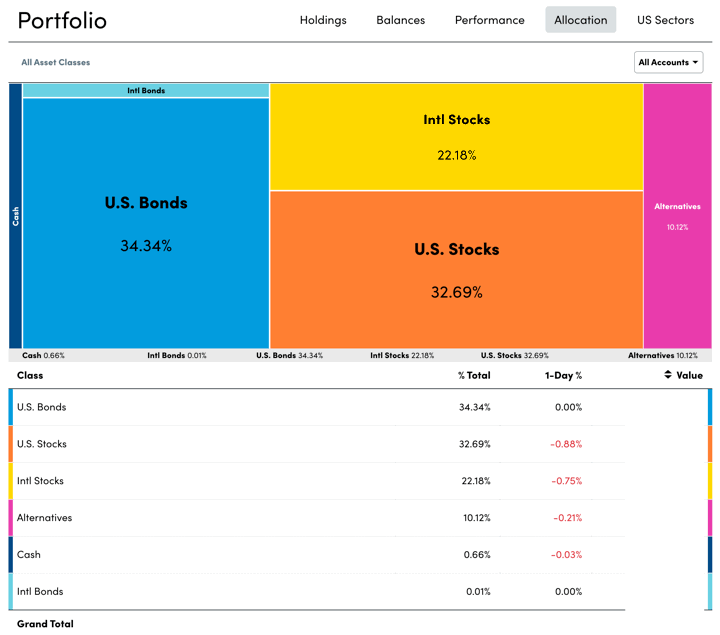
Task: Click the U.S. Bonds 34.34% legend label
Action: click(x=289, y=355)
